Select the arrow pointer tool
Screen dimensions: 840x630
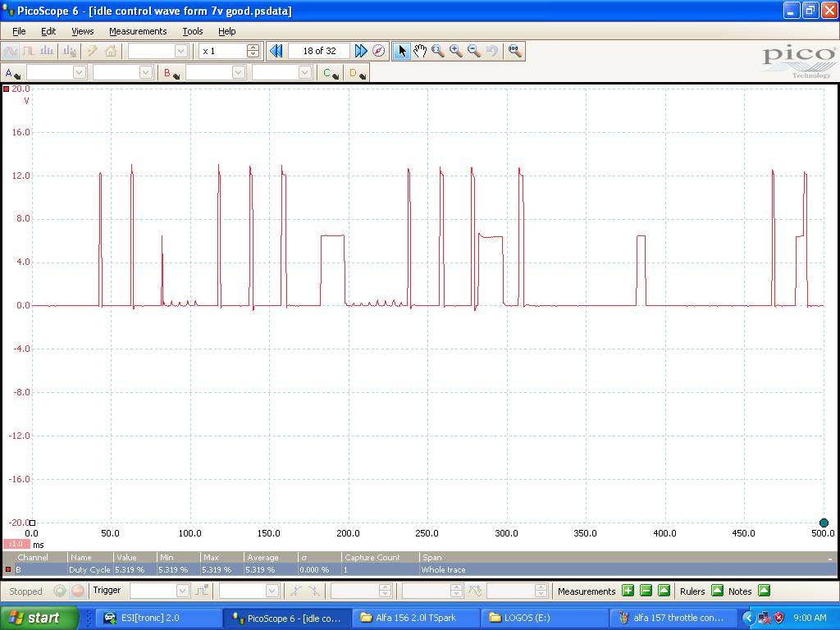click(402, 51)
